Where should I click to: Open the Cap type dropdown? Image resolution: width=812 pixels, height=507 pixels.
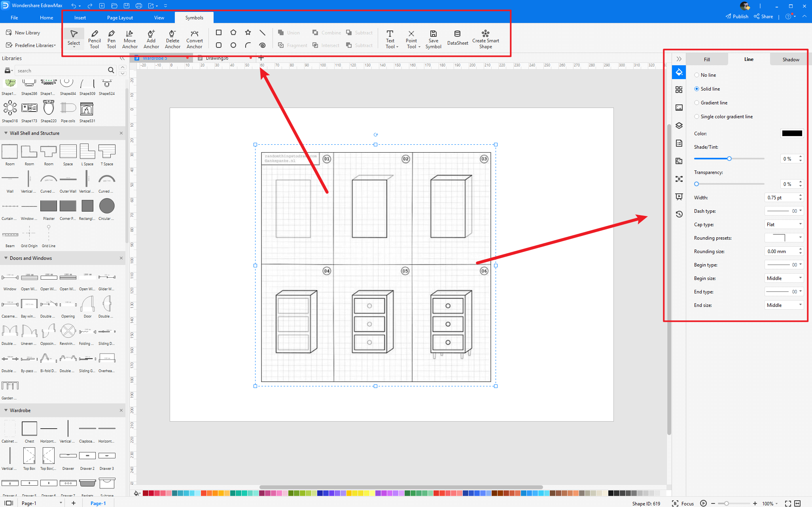pos(784,225)
